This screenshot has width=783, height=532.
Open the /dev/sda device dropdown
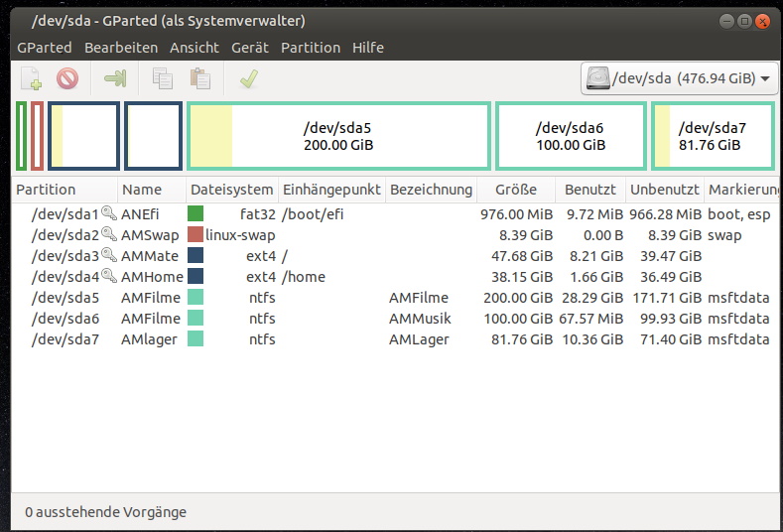click(x=680, y=78)
